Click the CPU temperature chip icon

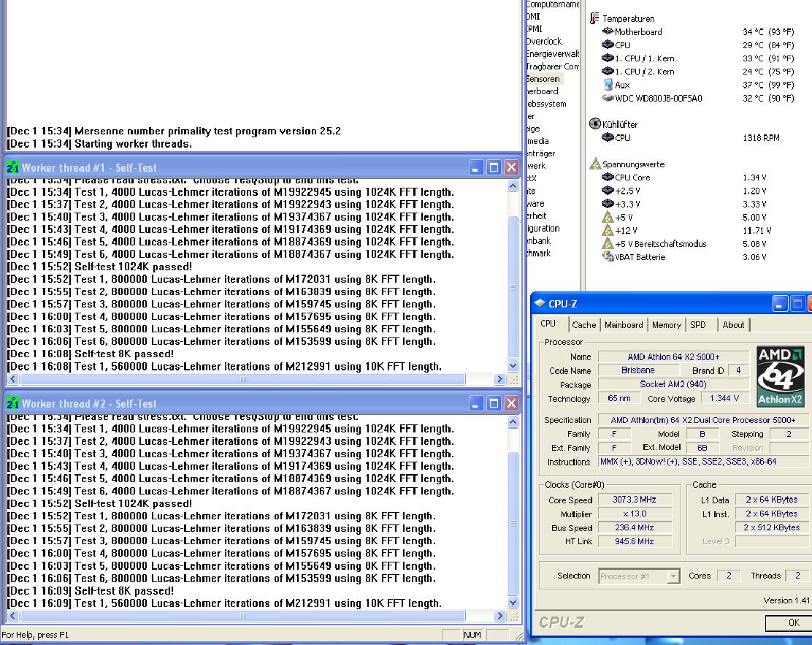click(608, 45)
